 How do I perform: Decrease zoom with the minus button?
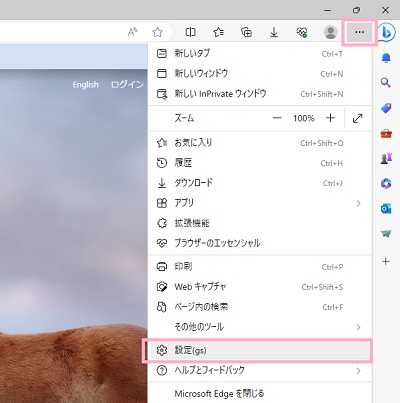[277, 118]
